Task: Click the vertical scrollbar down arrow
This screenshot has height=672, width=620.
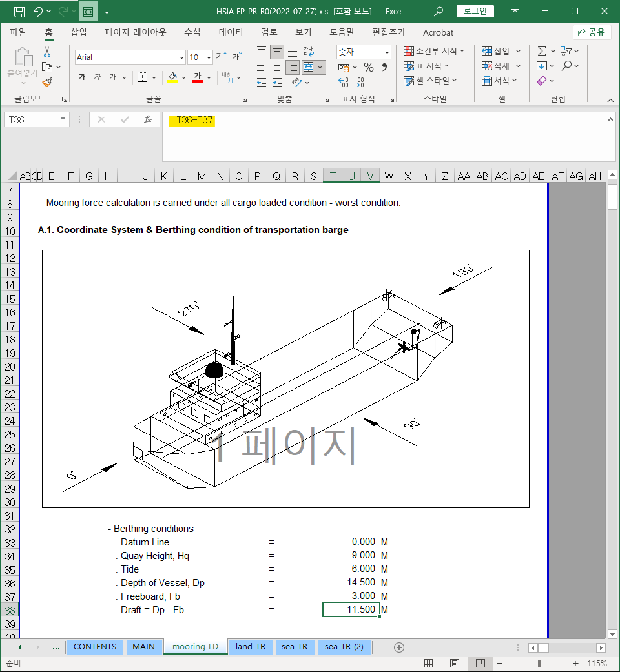Action: coord(612,634)
